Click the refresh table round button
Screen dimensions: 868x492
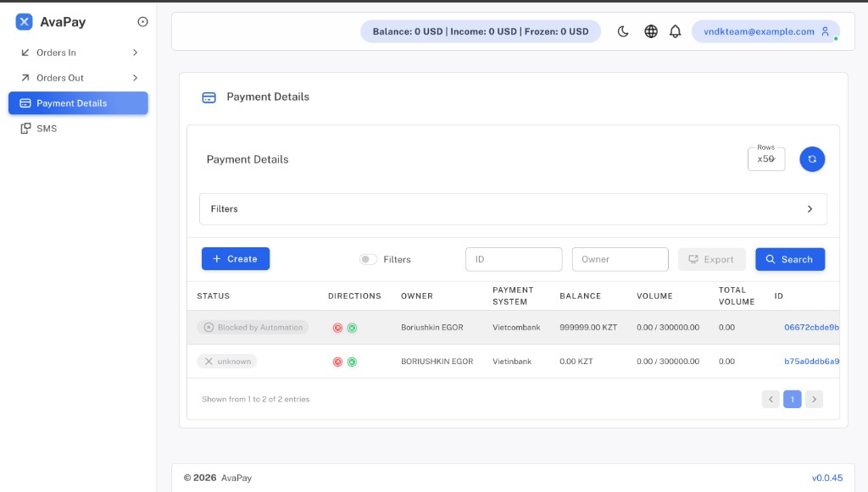(812, 159)
